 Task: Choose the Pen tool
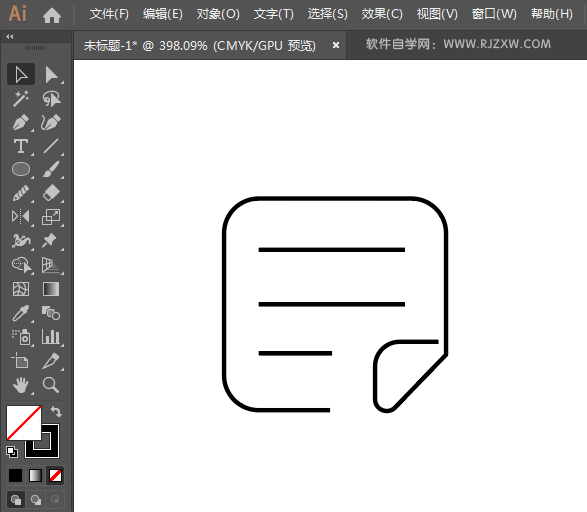tap(21, 122)
